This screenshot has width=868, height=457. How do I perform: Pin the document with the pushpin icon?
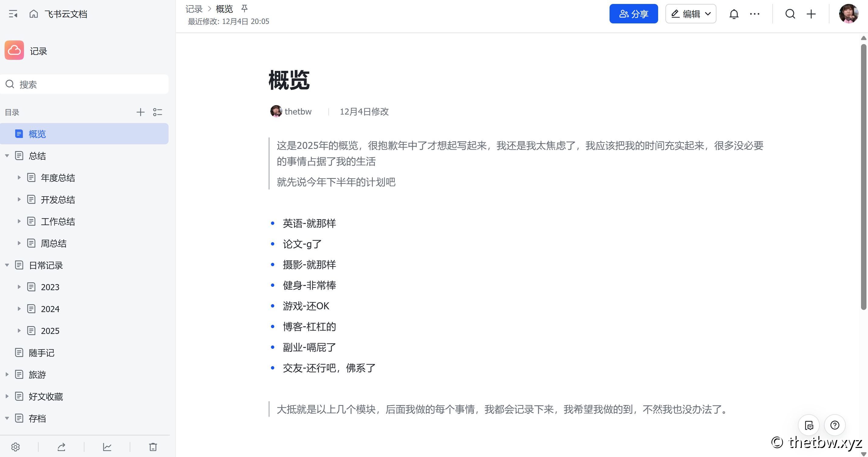point(244,9)
